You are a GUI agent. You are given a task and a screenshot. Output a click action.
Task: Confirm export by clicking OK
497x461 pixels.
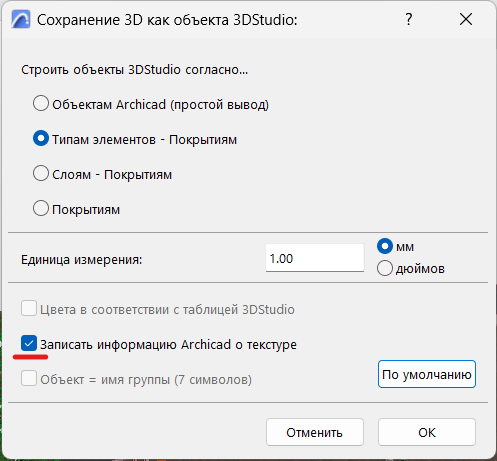(427, 432)
